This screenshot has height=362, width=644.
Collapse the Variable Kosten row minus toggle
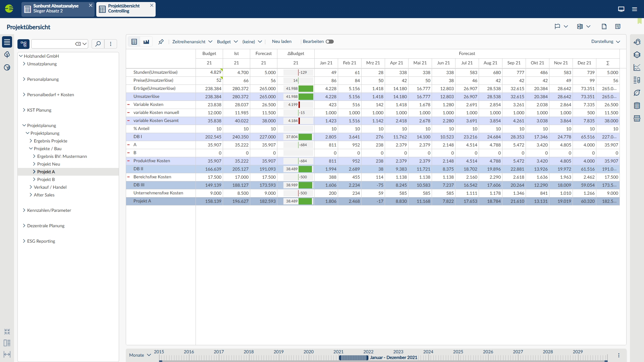click(128, 105)
